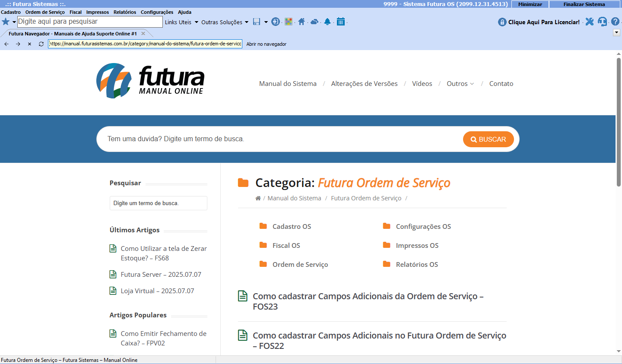
Task: Close the Futura Navegador tab
Action: pyautogui.click(x=143, y=34)
